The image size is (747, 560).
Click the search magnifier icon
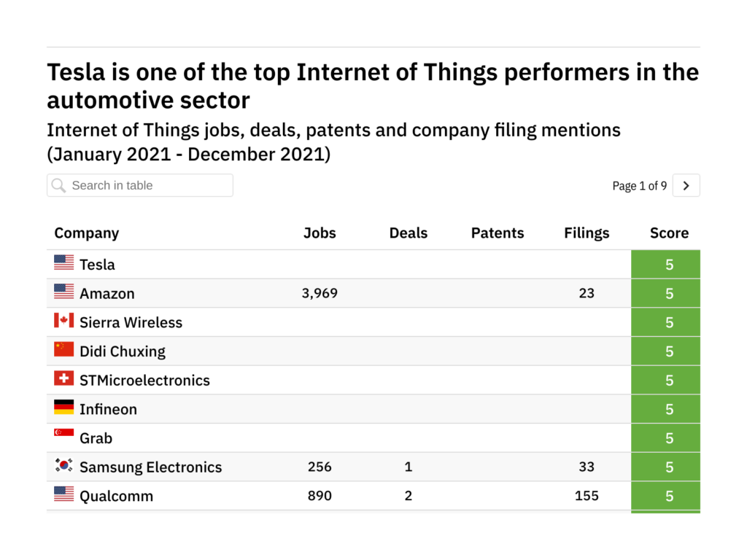(x=59, y=185)
